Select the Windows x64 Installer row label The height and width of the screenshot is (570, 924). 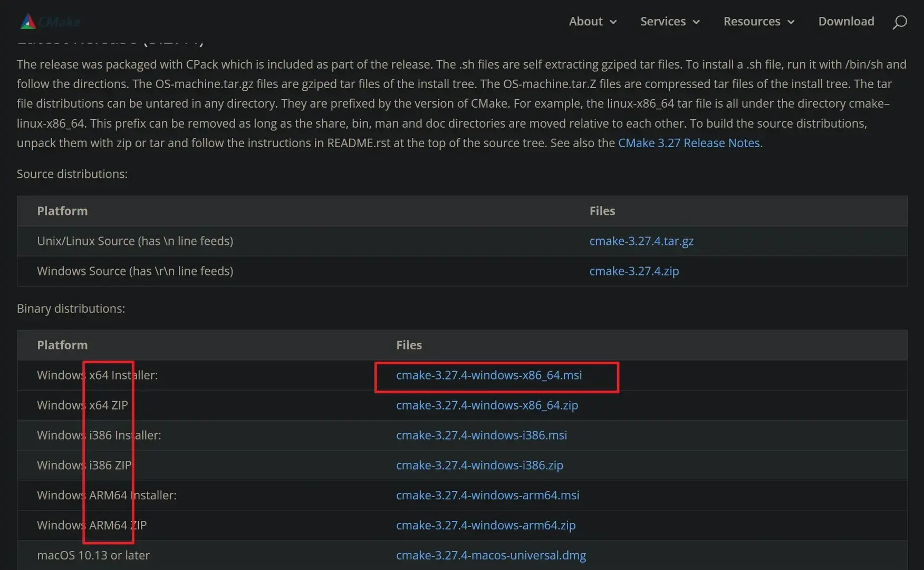(97, 375)
